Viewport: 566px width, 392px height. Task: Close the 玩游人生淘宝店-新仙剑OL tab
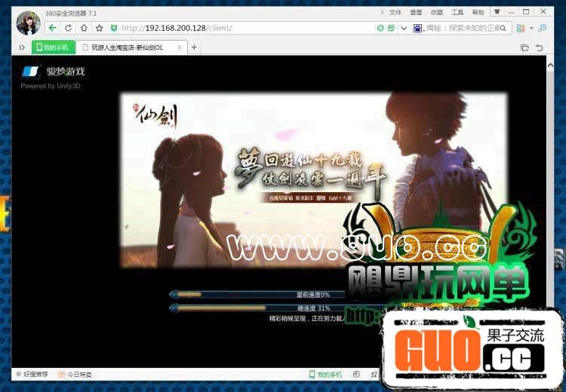pyautogui.click(x=180, y=47)
